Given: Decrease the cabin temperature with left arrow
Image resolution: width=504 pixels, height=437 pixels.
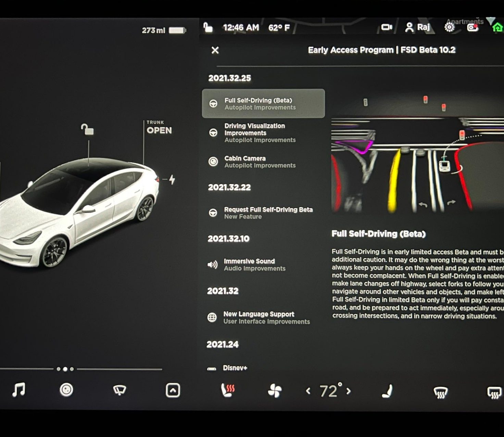Looking at the screenshot, I should (x=308, y=390).
